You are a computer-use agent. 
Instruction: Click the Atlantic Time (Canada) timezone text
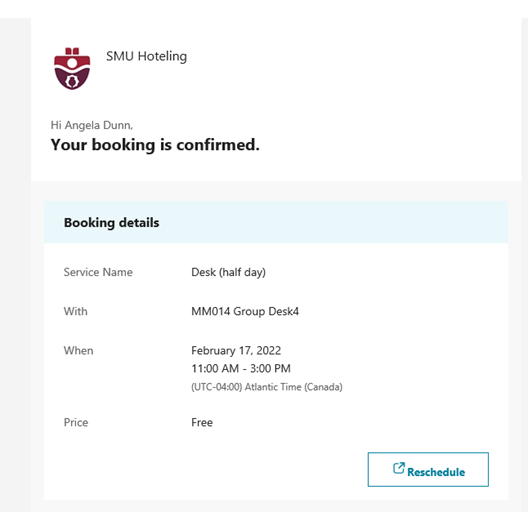[294, 387]
